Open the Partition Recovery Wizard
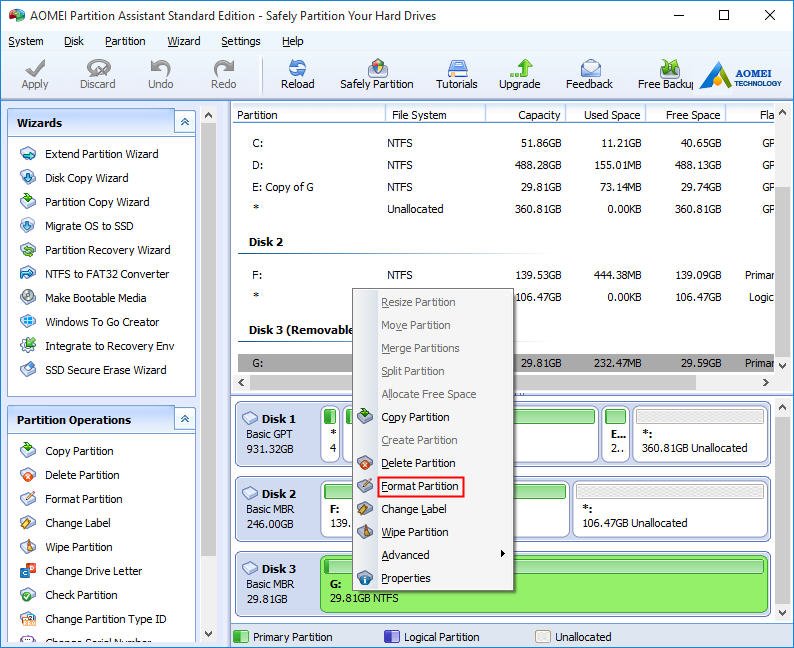Screen dimensions: 794x648 pos(95,250)
